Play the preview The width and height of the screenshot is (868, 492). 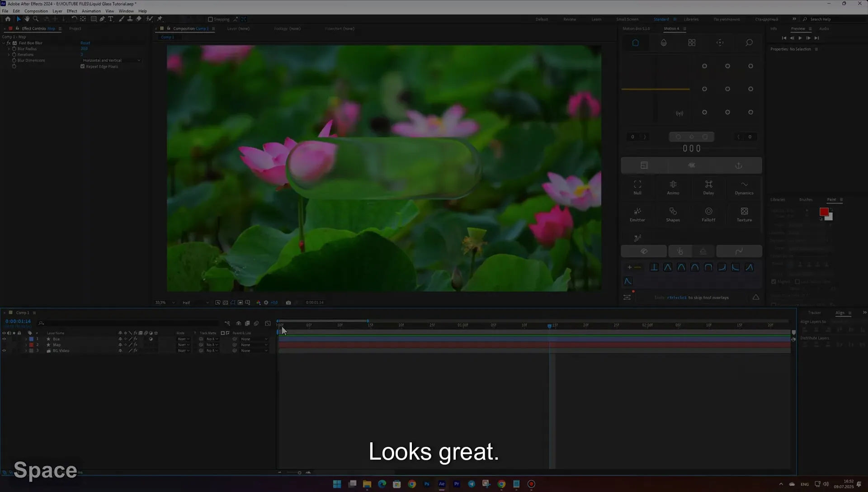pyautogui.click(x=800, y=38)
